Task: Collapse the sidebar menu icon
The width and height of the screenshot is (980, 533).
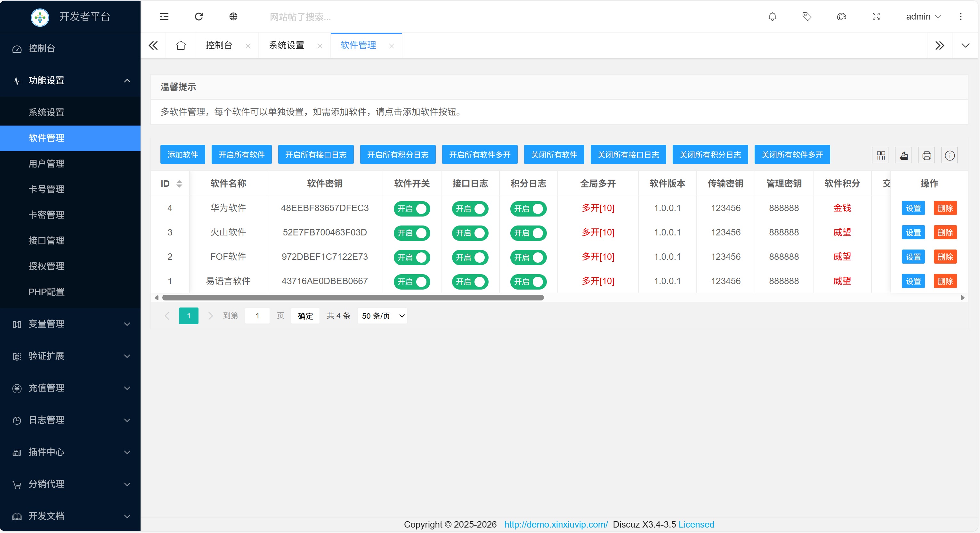Action: 164,16
